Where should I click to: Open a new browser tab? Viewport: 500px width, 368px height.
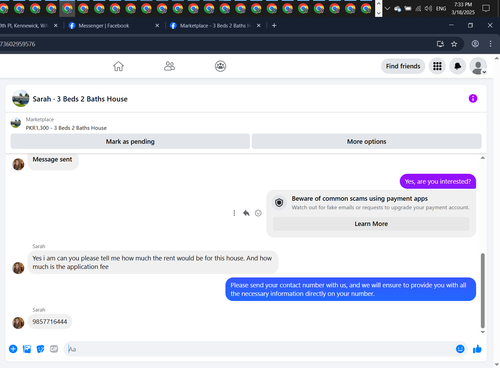click(x=274, y=25)
